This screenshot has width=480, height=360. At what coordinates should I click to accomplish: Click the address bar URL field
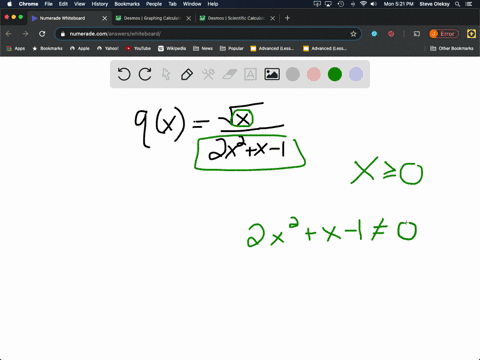[207, 34]
